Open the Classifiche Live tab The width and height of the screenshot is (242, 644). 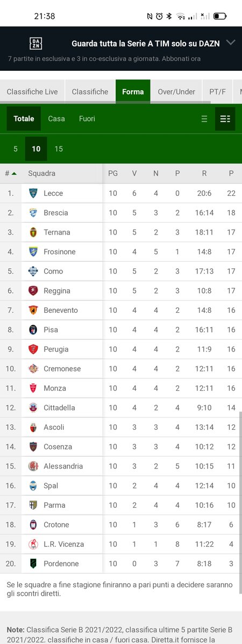[x=32, y=92]
